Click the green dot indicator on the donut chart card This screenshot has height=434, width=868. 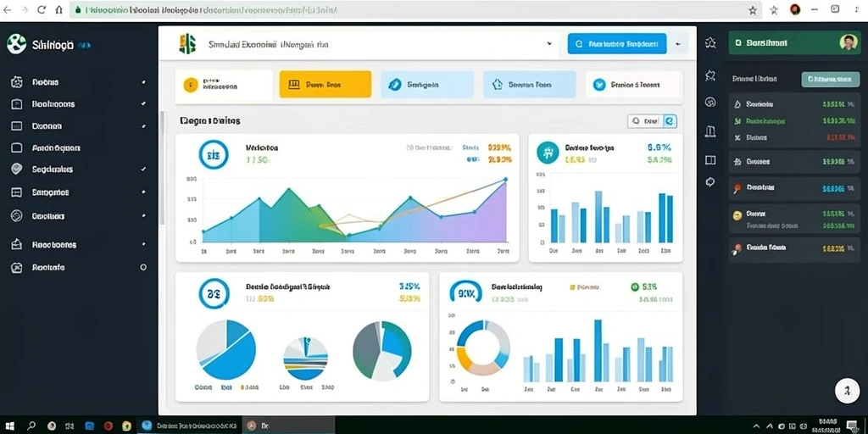(634, 287)
